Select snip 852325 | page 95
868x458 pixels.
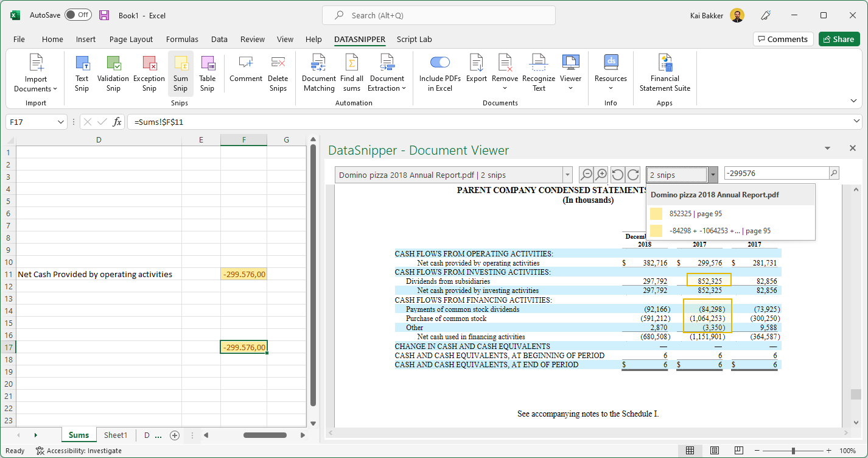[x=730, y=214]
